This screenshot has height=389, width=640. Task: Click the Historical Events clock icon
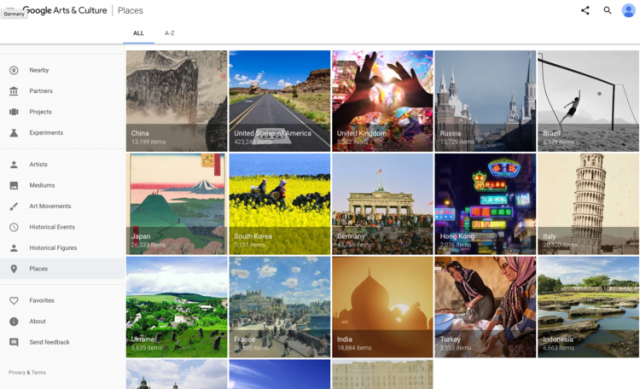(x=14, y=227)
